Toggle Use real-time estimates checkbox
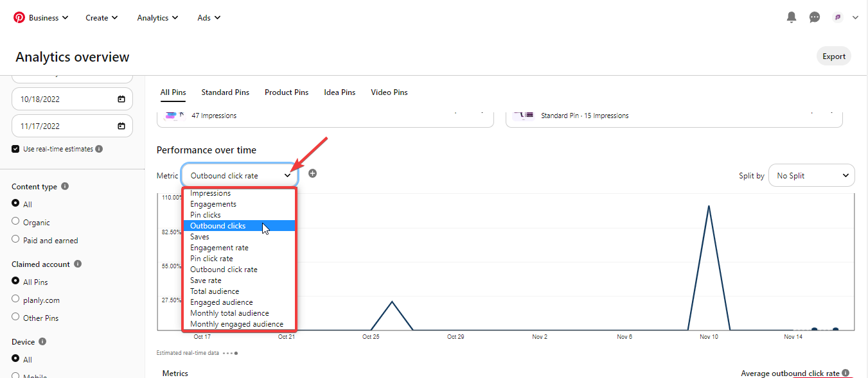Screen dimensions: 868x378 (15, 149)
